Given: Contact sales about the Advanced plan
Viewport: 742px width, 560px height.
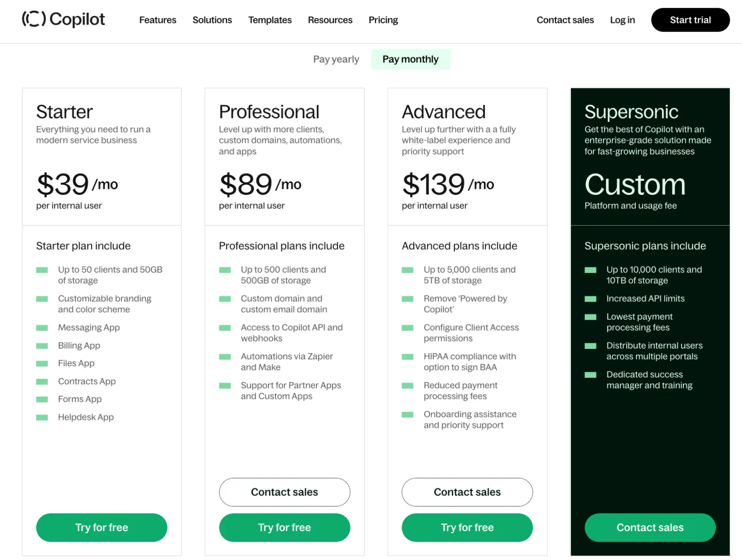Looking at the screenshot, I should point(467,492).
